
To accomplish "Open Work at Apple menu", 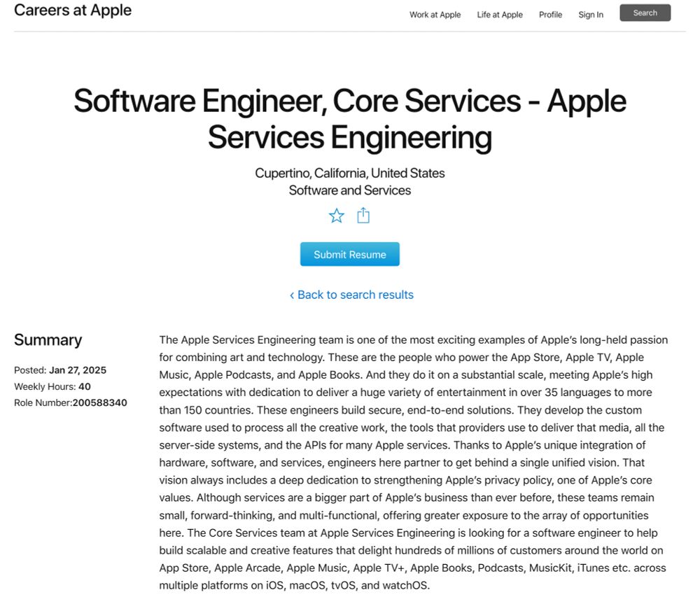I will pyautogui.click(x=435, y=15).
